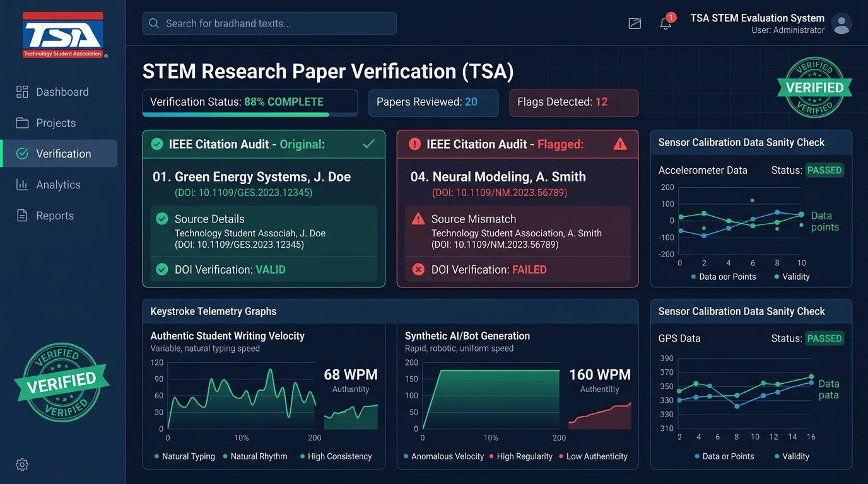The width and height of the screenshot is (868, 484).
Task: Select paper title 01. Green Energy Systems, J. Doe
Action: point(252,177)
